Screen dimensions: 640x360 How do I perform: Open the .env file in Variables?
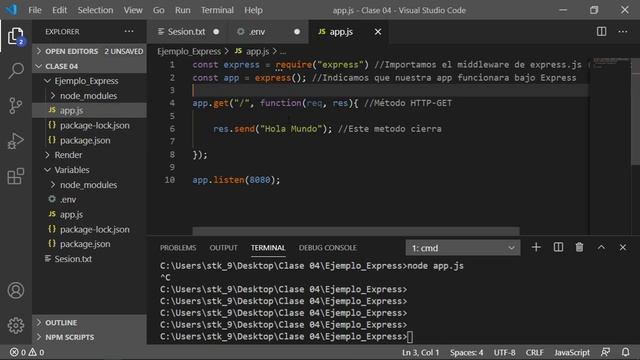tap(89, 200)
